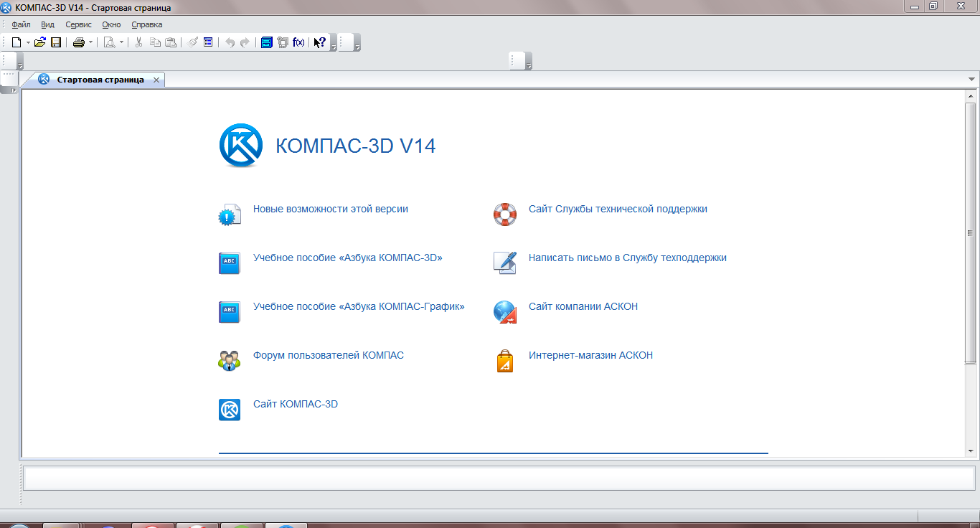980x528 pixels.
Task: Open link Новые возможности этой версии
Action: pos(330,209)
